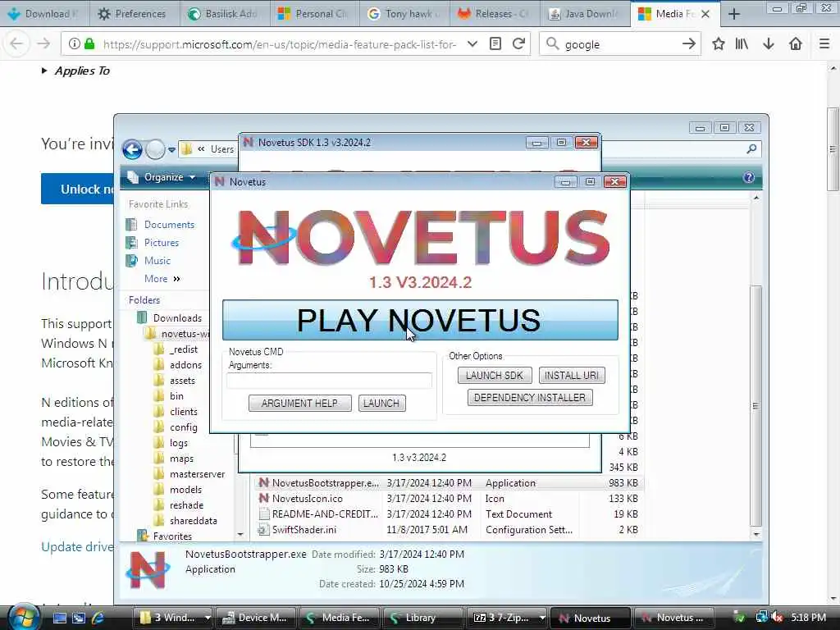Screen dimensions: 840x630
Task: Click Explorer window back button
Action: [132, 149]
